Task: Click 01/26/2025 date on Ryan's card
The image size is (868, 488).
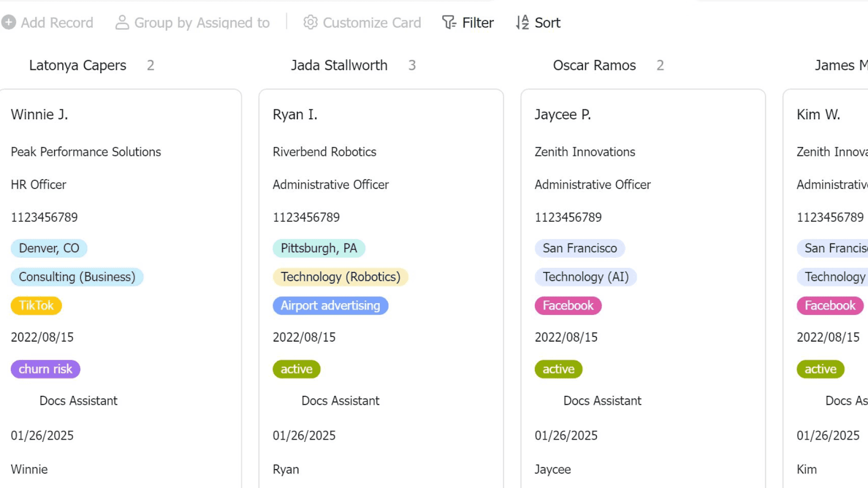Action: (x=304, y=435)
